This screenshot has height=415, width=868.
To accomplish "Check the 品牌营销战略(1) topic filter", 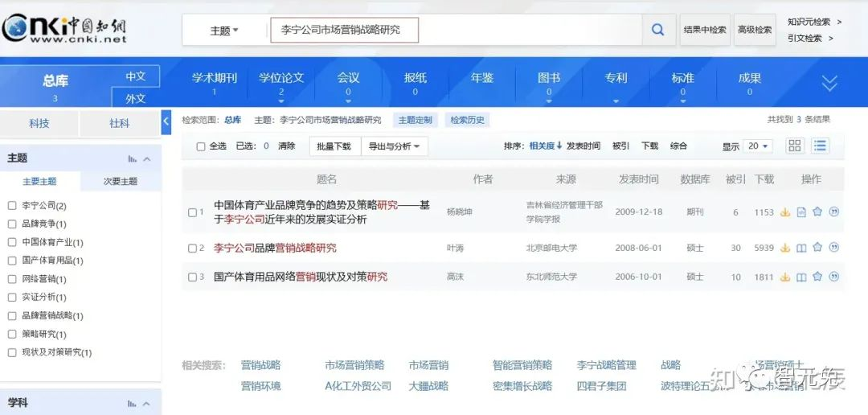I will pyautogui.click(x=12, y=316).
